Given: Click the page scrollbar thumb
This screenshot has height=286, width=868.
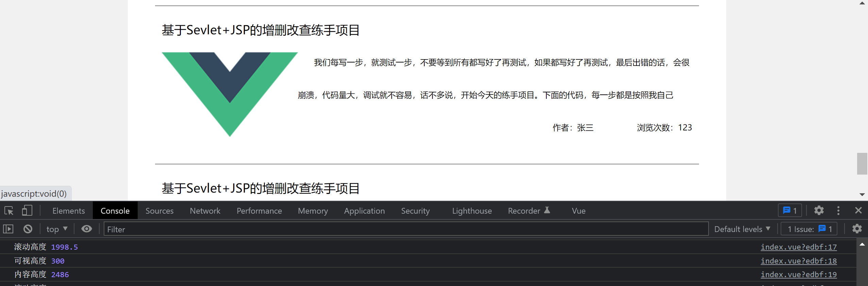Looking at the screenshot, I should (x=862, y=164).
